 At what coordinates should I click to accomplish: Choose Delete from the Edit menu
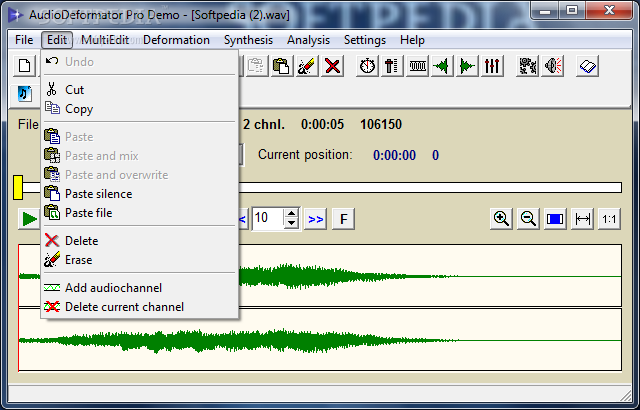(x=140, y=241)
